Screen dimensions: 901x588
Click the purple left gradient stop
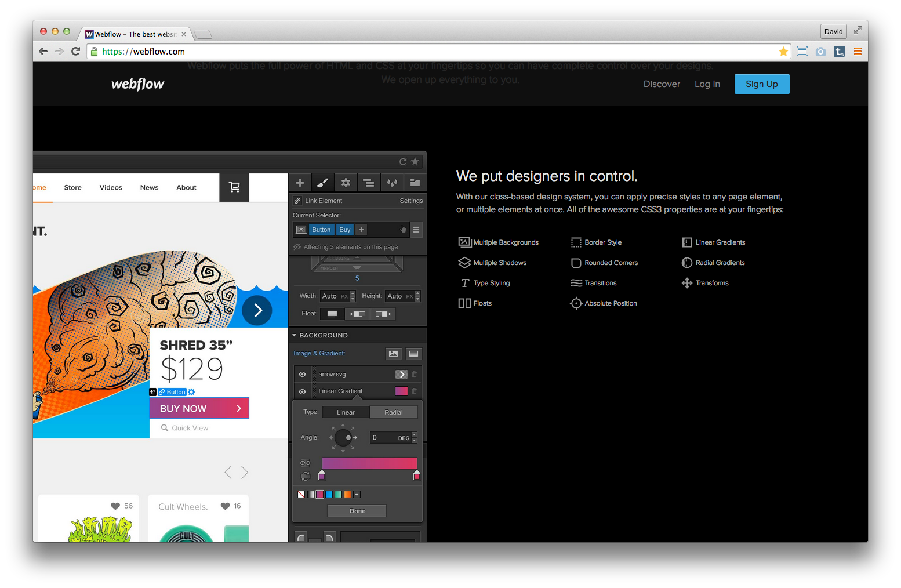pos(322,476)
